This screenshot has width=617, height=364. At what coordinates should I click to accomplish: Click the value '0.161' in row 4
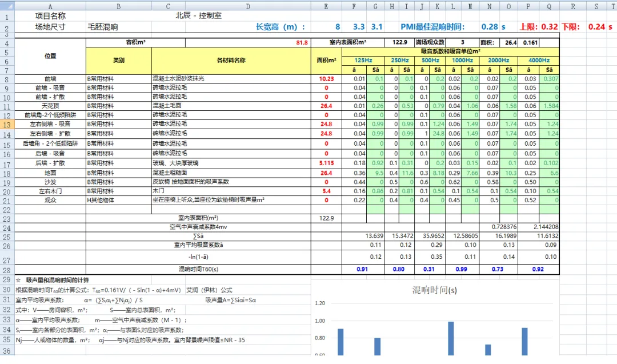click(x=530, y=42)
